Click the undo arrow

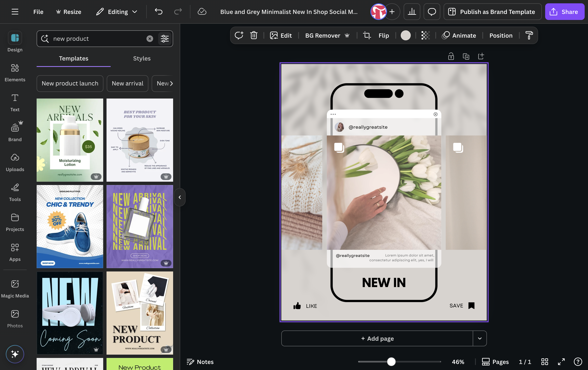click(x=159, y=12)
